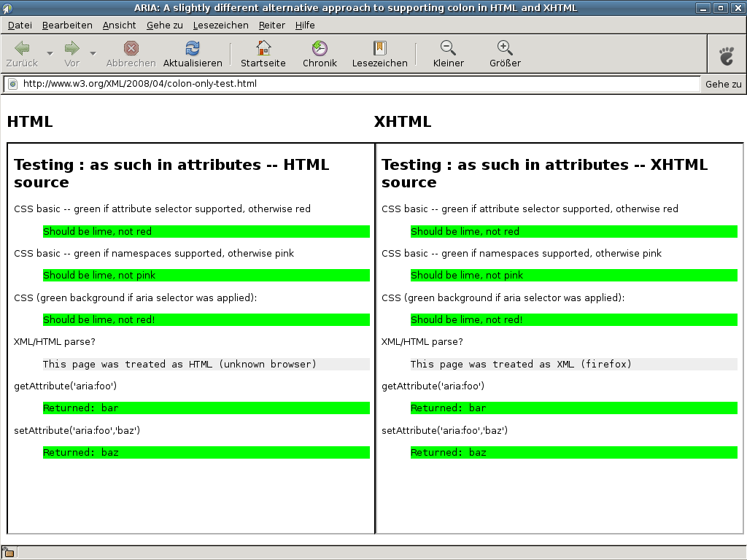Minimize the browser window

point(703,8)
